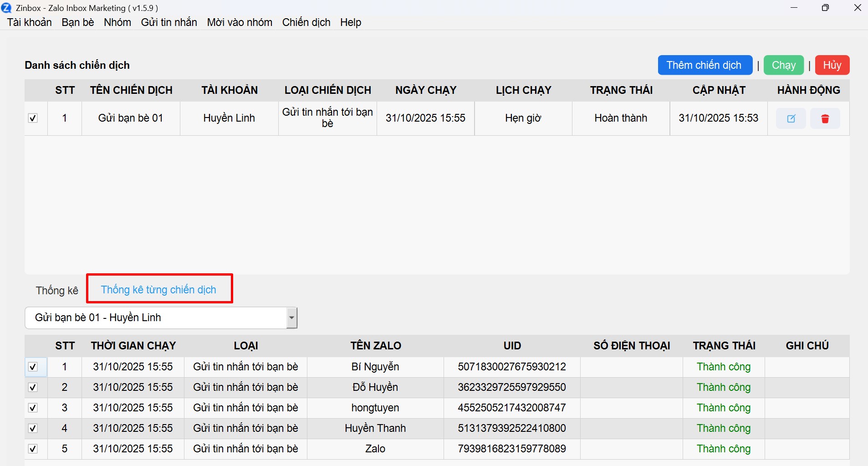Open the Tài khoản menu
868x466 pixels.
click(30, 22)
